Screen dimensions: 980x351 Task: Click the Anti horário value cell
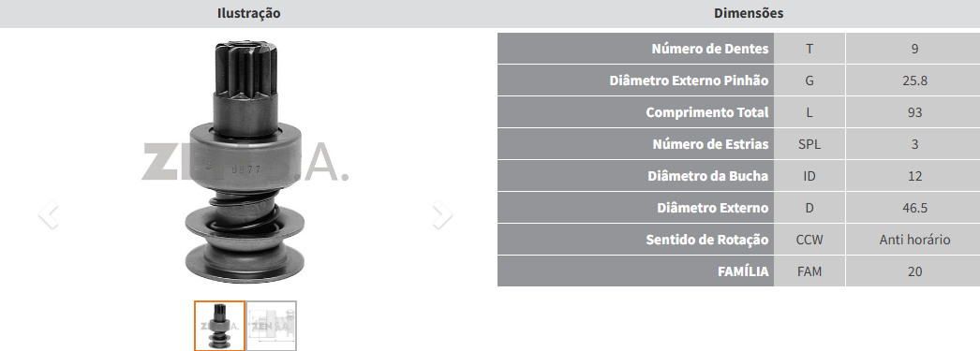[914, 240]
